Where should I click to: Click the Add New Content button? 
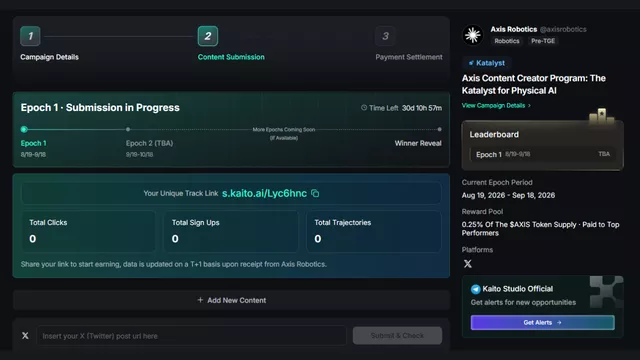coord(231,300)
